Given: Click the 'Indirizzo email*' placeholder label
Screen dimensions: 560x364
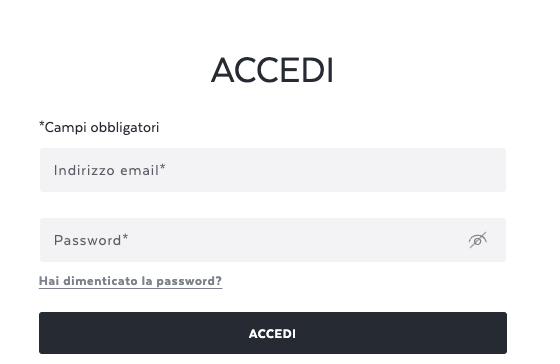Looking at the screenshot, I should click(x=110, y=170).
